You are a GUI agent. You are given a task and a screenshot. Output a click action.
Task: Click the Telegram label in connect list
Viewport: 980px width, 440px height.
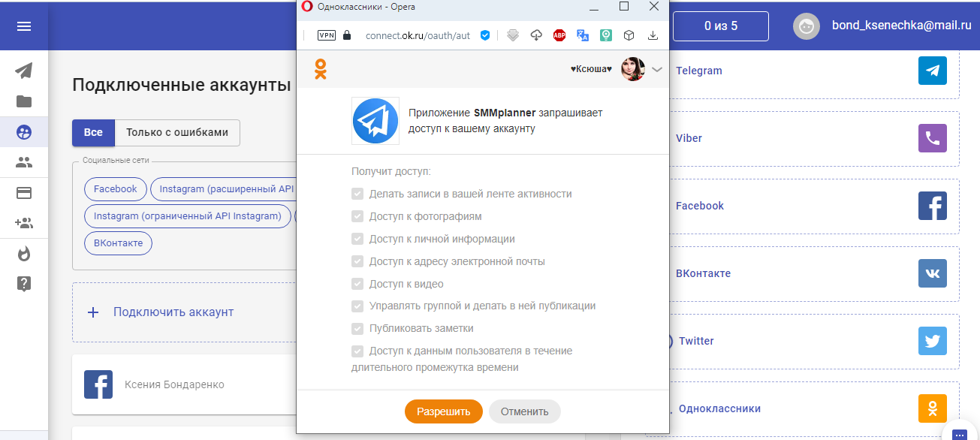[x=699, y=71]
